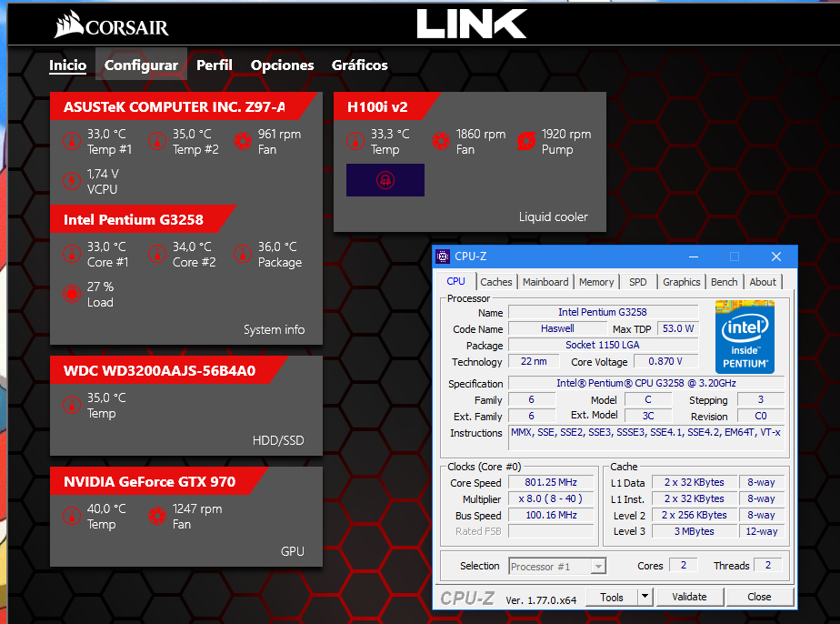
Task: Click the Close button in CPU-Z
Action: (759, 597)
